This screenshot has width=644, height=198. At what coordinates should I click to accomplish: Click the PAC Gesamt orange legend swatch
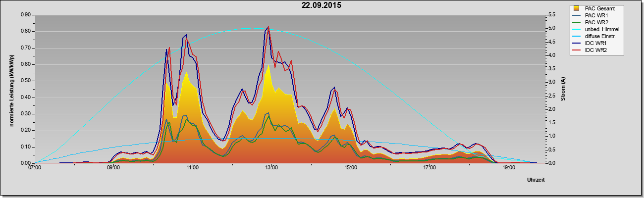click(x=577, y=8)
